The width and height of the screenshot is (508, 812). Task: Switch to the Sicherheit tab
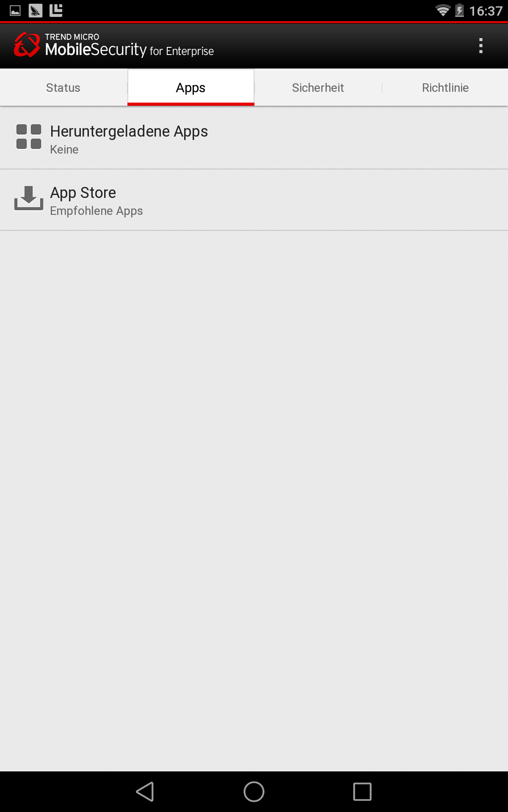[318, 88]
